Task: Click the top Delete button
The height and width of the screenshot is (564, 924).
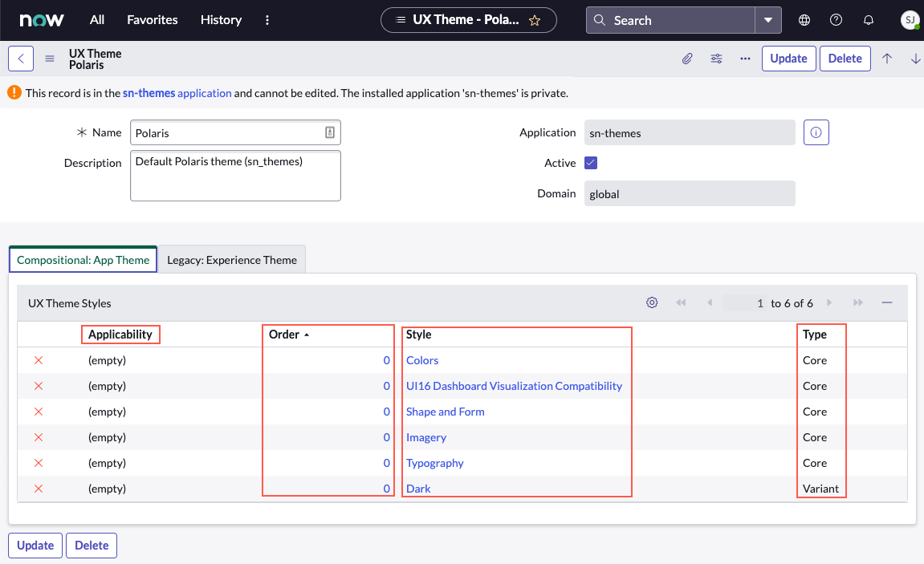Action: tap(845, 59)
